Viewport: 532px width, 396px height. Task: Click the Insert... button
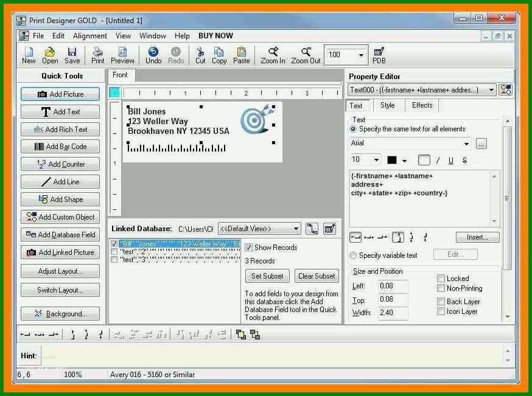pos(477,237)
